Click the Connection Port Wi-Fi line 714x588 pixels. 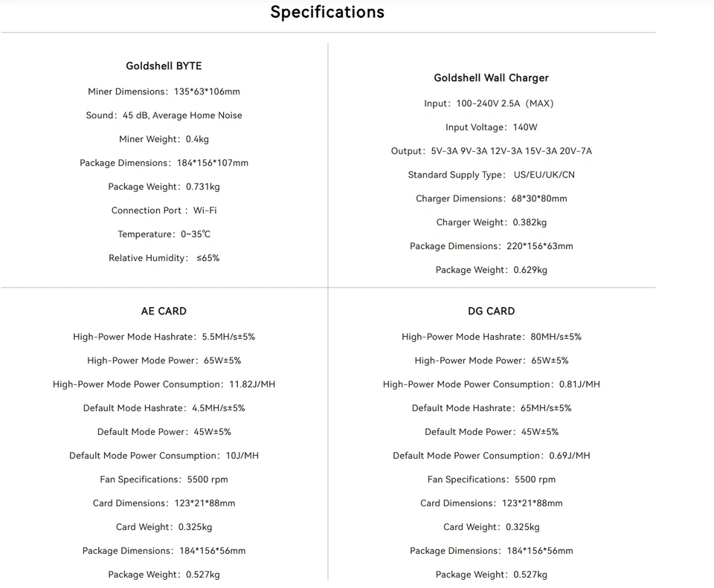pyautogui.click(x=164, y=210)
